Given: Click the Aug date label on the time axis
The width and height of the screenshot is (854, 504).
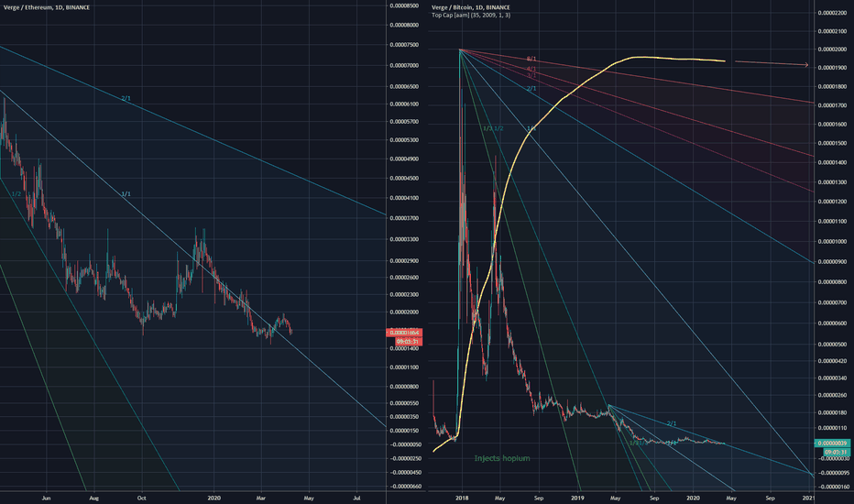Looking at the screenshot, I should [x=93, y=498].
